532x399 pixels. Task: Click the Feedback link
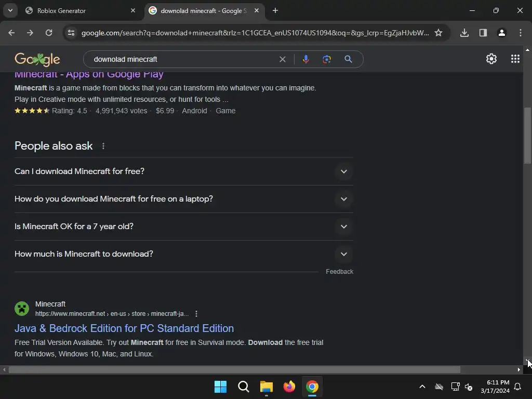[339, 271]
